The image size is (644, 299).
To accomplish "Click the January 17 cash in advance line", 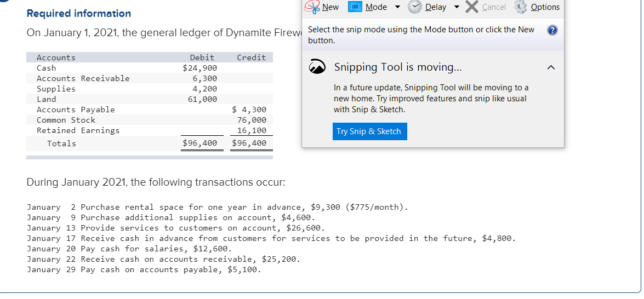I will (271, 238).
